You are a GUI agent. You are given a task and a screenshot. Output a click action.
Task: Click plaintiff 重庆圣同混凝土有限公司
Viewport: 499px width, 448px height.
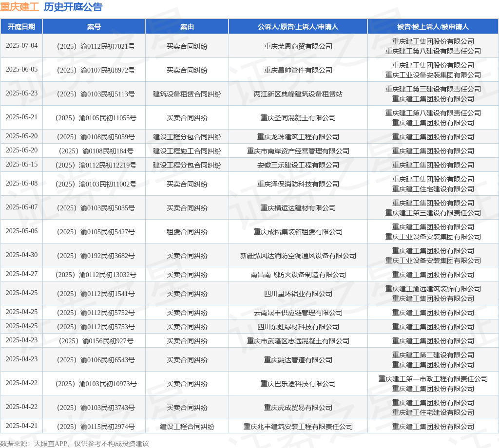298,118
